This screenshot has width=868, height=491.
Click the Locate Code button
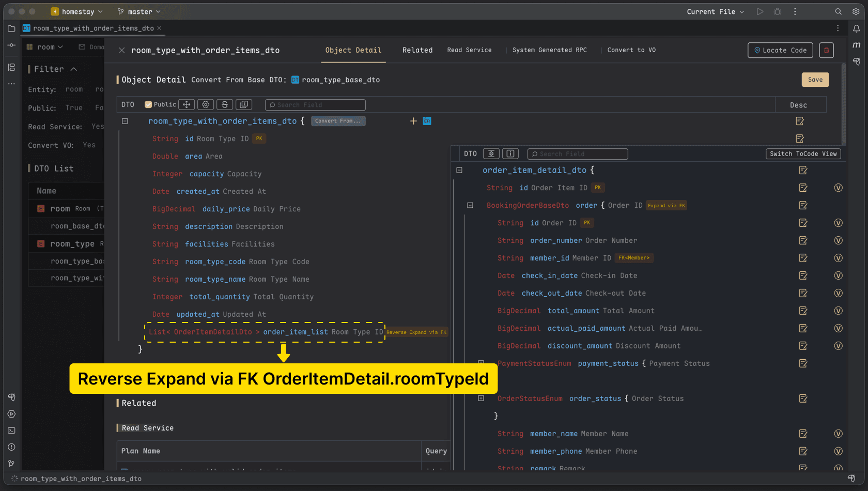tap(780, 50)
